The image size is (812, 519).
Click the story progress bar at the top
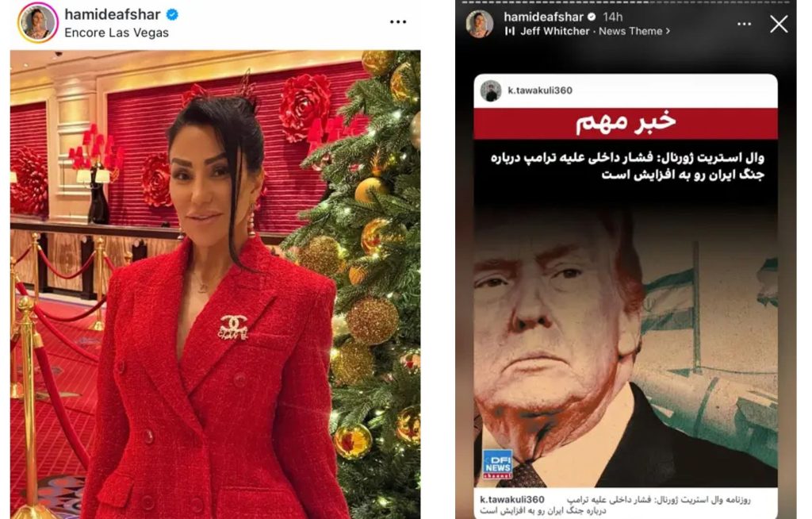coord(626,2)
